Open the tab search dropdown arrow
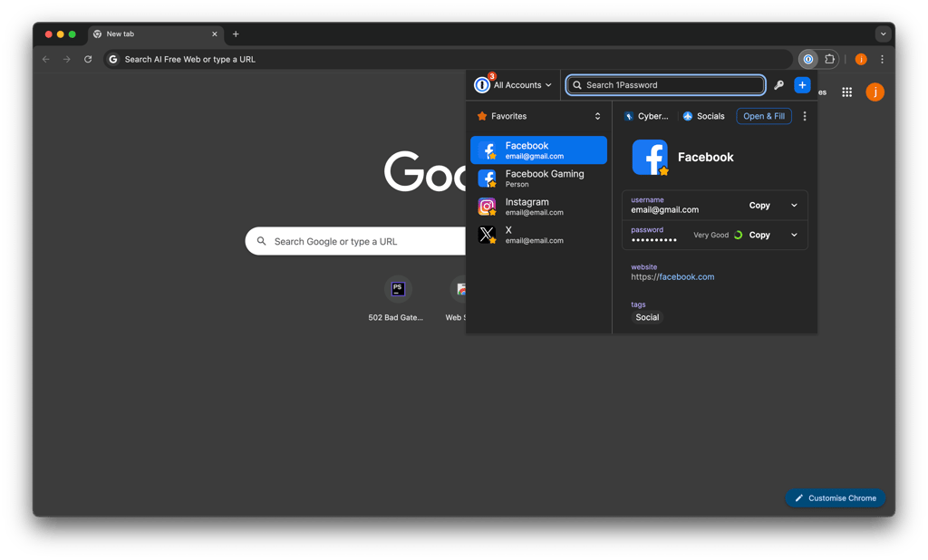 tap(883, 34)
